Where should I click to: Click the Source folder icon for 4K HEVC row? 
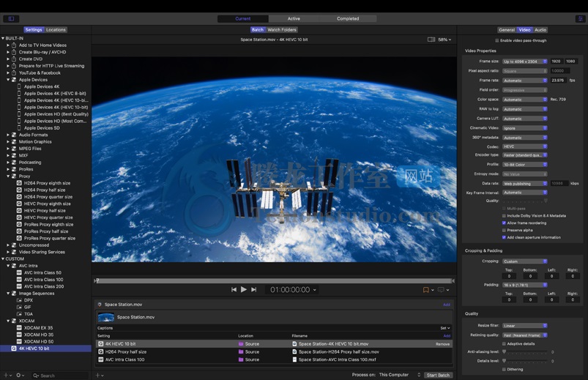[x=241, y=343]
